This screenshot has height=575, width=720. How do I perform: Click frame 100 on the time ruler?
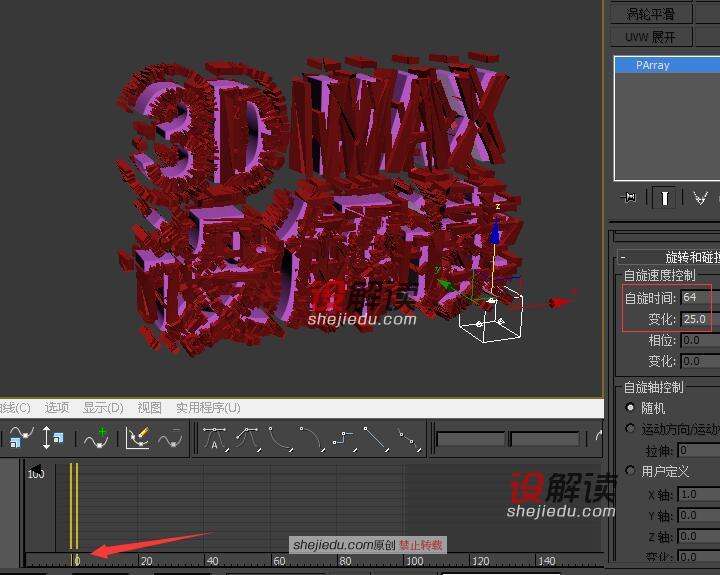point(414,561)
